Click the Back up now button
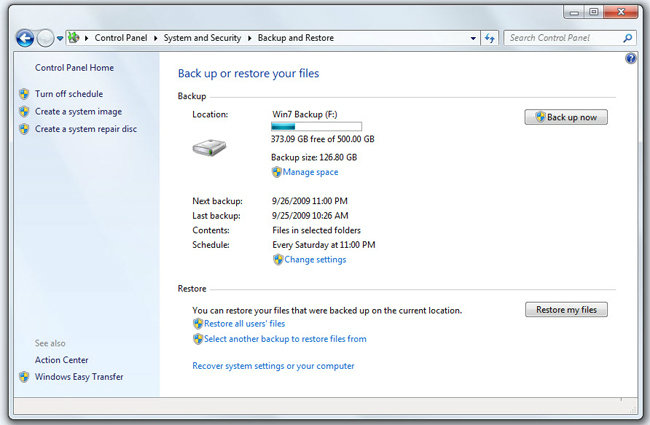This screenshot has height=425, width=650. pyautogui.click(x=566, y=117)
